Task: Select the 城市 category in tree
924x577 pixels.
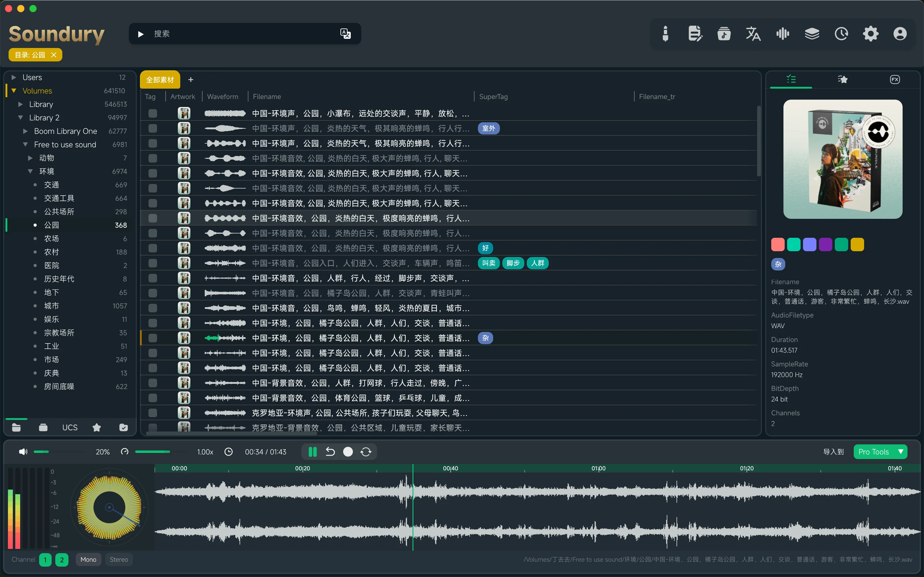Action: (x=52, y=306)
